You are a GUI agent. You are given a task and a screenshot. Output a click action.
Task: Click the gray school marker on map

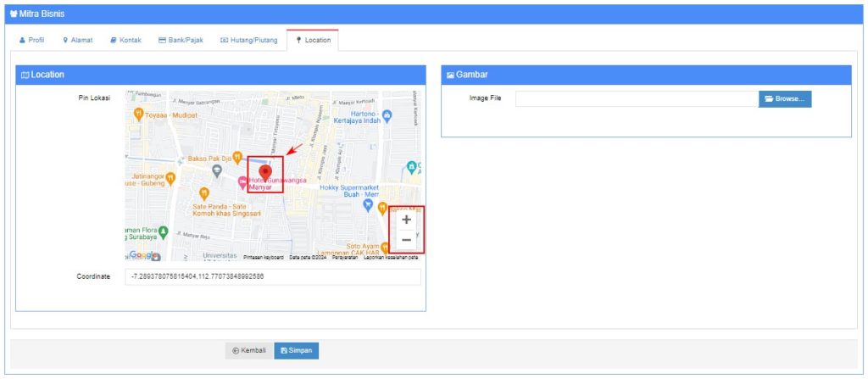click(217, 171)
